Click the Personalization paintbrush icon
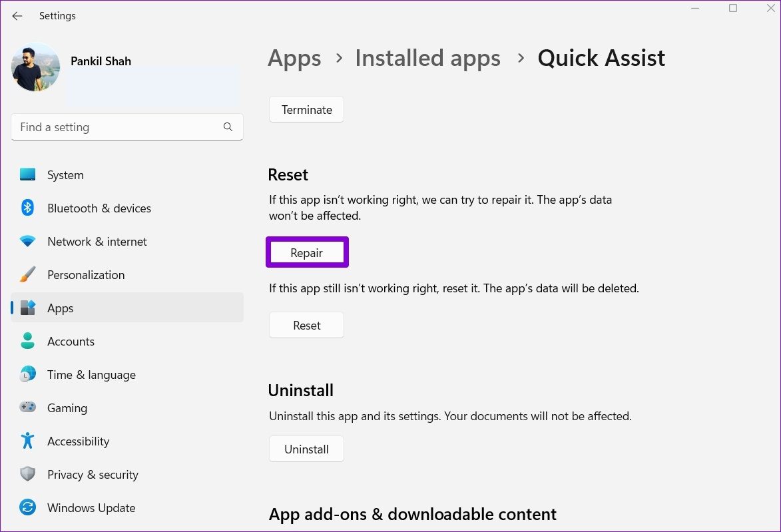The height and width of the screenshot is (532, 781). click(27, 274)
